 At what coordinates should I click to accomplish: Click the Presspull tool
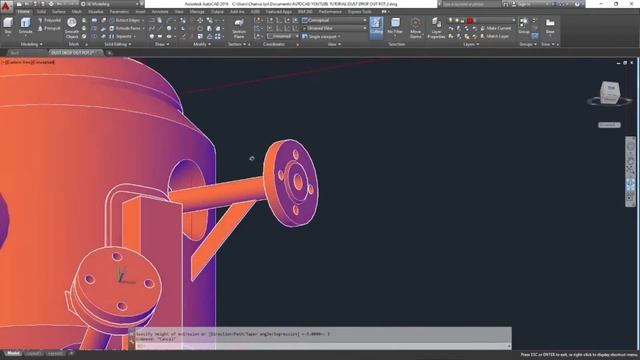[x=49, y=28]
